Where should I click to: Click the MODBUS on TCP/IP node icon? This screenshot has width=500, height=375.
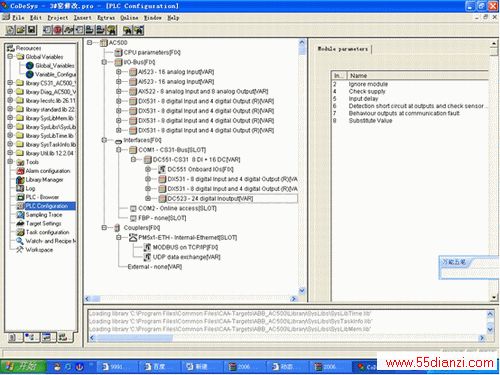[x=147, y=247]
